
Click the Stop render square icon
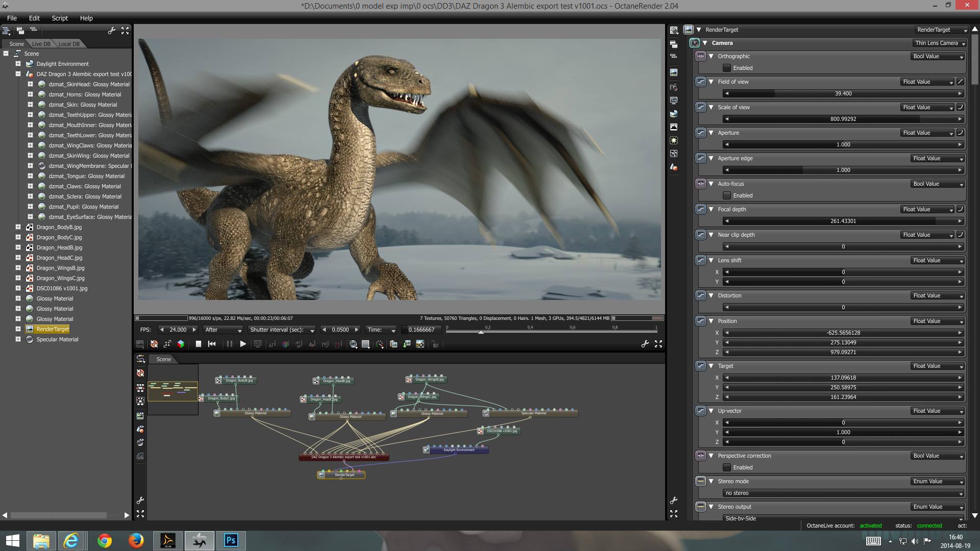click(x=199, y=344)
